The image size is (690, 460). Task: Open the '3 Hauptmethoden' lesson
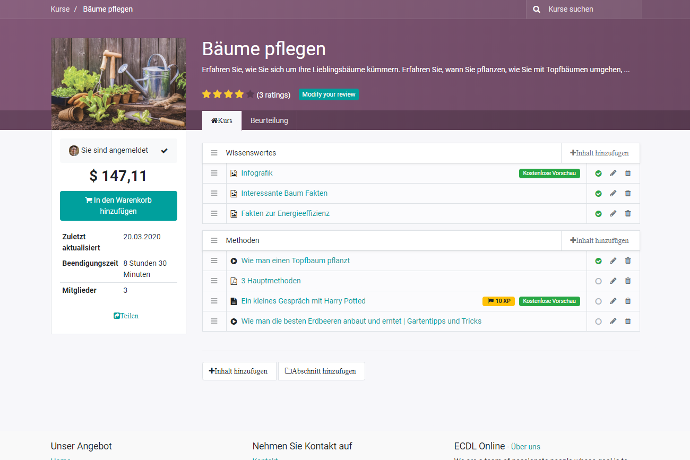coord(271,281)
